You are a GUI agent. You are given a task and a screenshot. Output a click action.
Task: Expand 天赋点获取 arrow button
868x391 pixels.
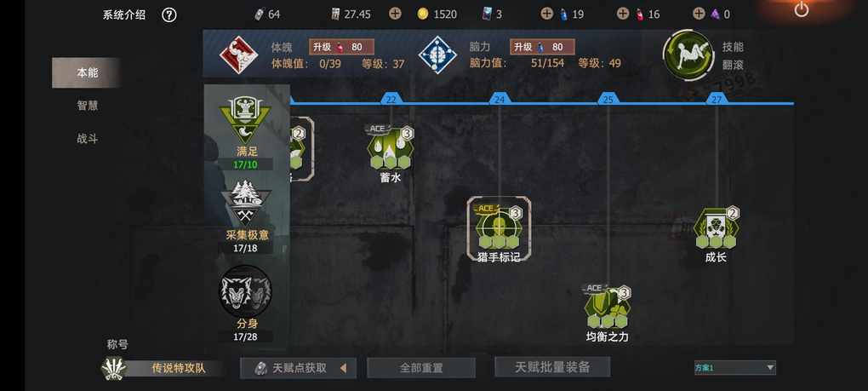click(343, 368)
